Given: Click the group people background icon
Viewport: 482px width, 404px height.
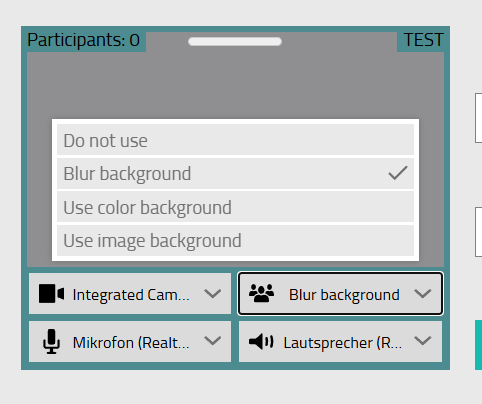Looking at the screenshot, I should coord(261,293).
